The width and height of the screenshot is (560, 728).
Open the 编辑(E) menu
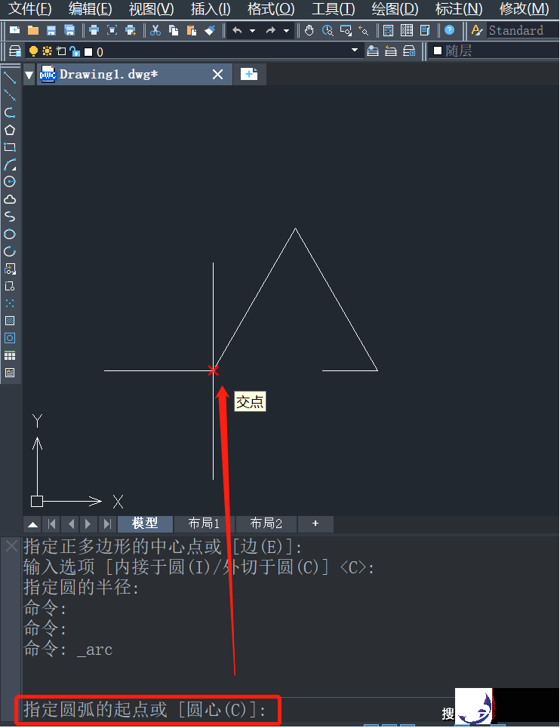[90, 9]
